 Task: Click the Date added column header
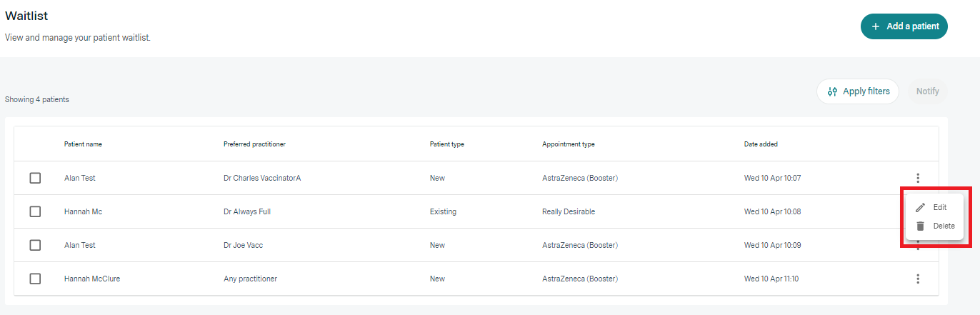[x=761, y=144]
